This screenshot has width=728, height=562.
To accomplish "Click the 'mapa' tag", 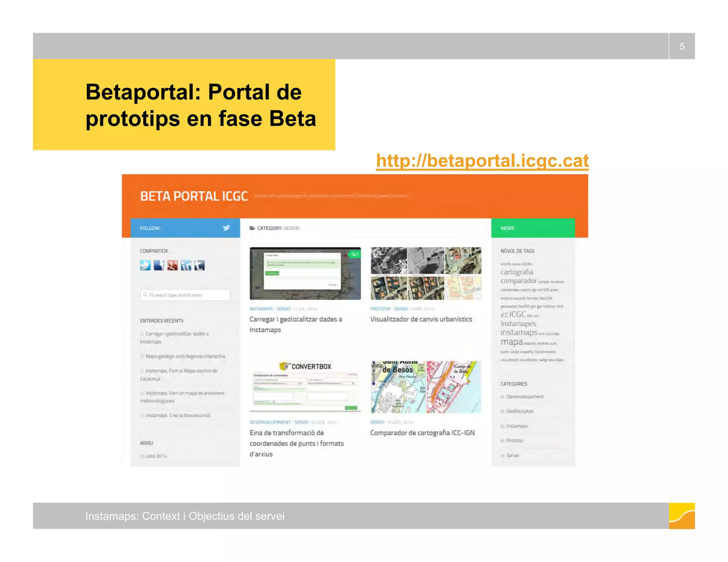I will tap(512, 342).
